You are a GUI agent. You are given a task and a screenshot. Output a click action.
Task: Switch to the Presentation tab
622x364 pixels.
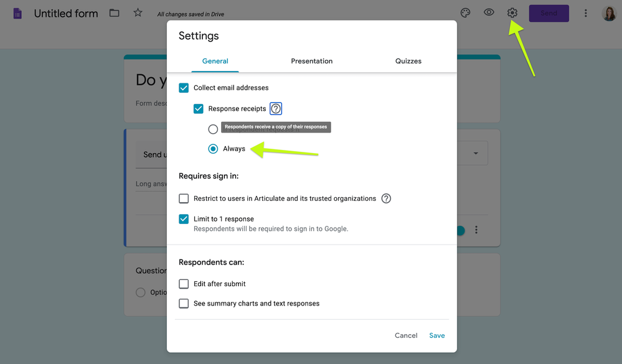click(x=311, y=61)
